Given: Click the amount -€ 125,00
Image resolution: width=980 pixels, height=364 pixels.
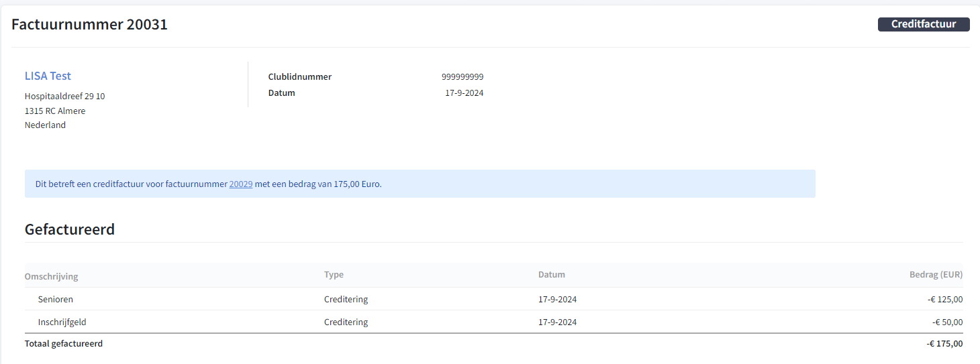Looking at the screenshot, I should click(945, 299).
